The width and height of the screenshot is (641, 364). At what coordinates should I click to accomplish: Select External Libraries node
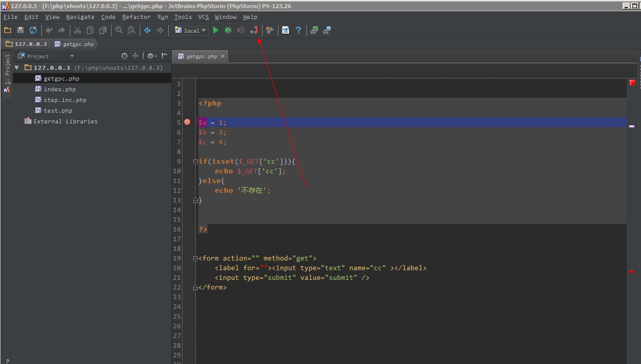(92, 121)
